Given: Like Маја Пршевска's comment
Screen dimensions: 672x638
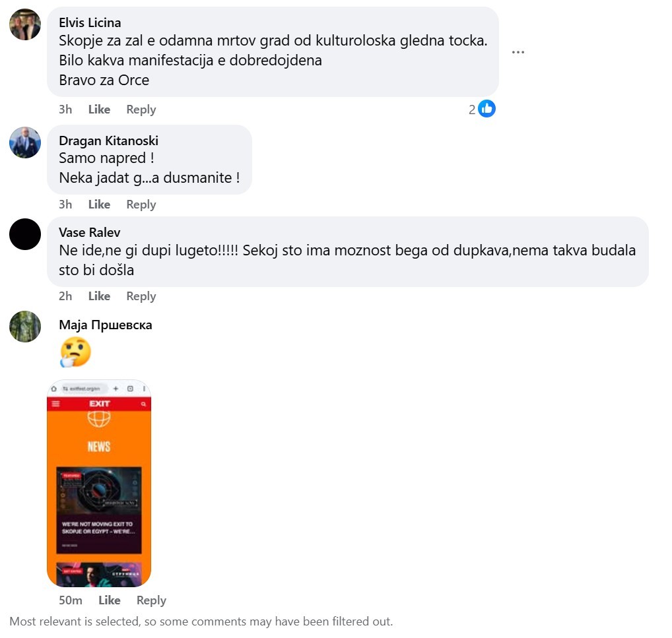Looking at the screenshot, I should (x=110, y=600).
